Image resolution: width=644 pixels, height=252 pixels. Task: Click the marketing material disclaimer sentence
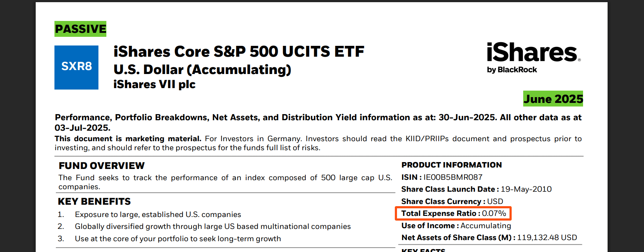click(x=318, y=143)
